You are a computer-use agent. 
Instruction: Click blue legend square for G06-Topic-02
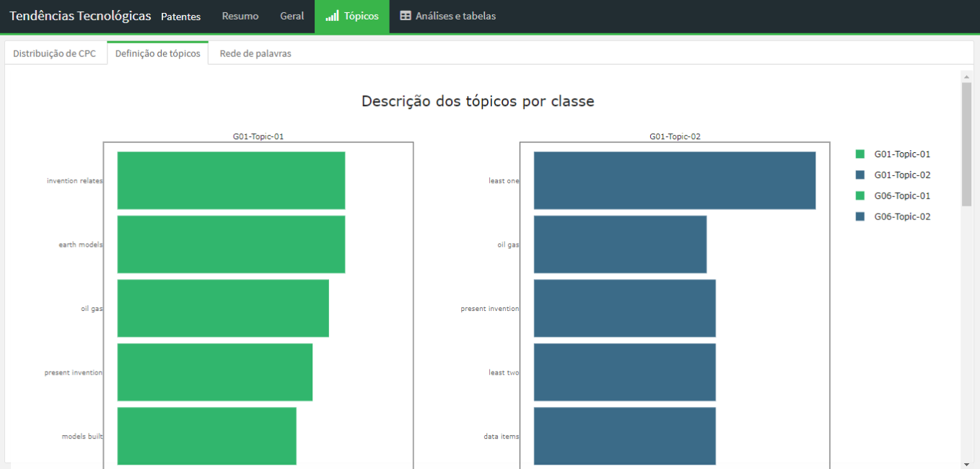pos(859,216)
